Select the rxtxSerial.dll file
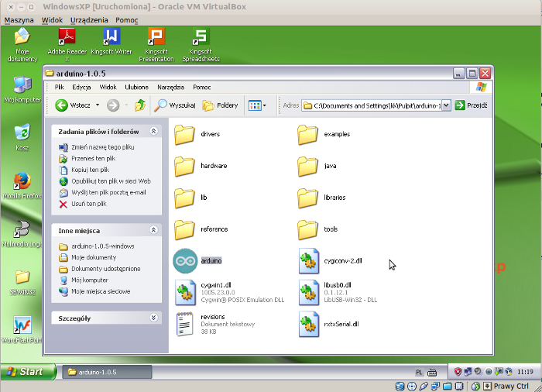The height and width of the screenshot is (392, 542). (309, 324)
